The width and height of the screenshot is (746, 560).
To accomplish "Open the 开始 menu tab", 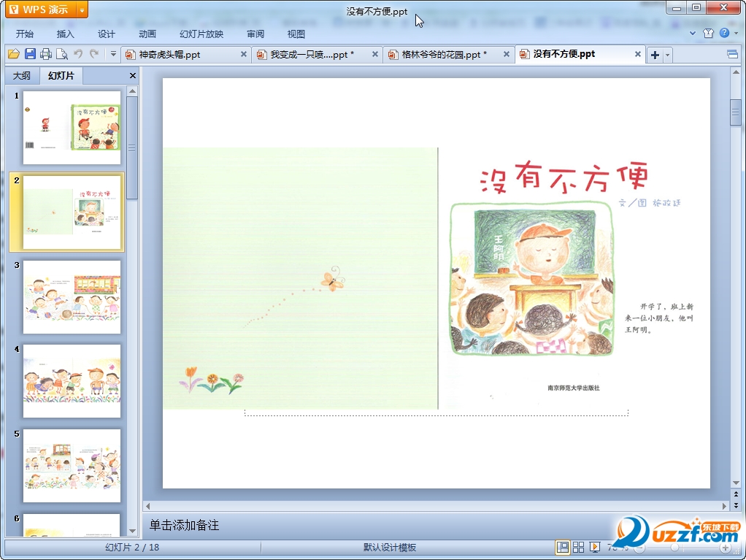I will [24, 34].
